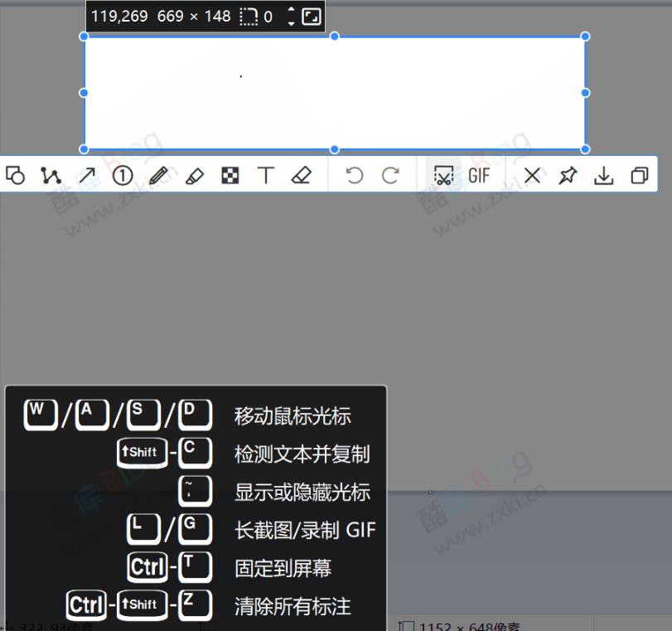This screenshot has height=631, width=672.
Task: Select the arrow annotation tool
Action: (87, 175)
